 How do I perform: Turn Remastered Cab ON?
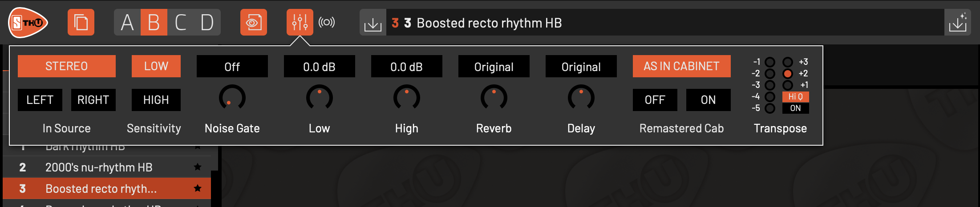(708, 100)
